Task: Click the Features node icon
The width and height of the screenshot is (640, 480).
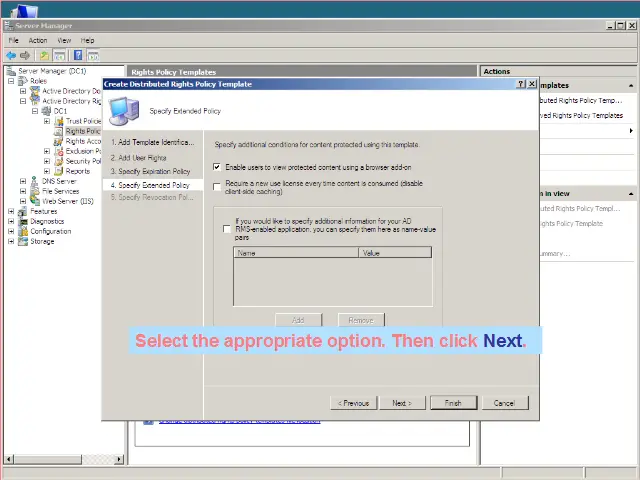Action: click(23, 211)
